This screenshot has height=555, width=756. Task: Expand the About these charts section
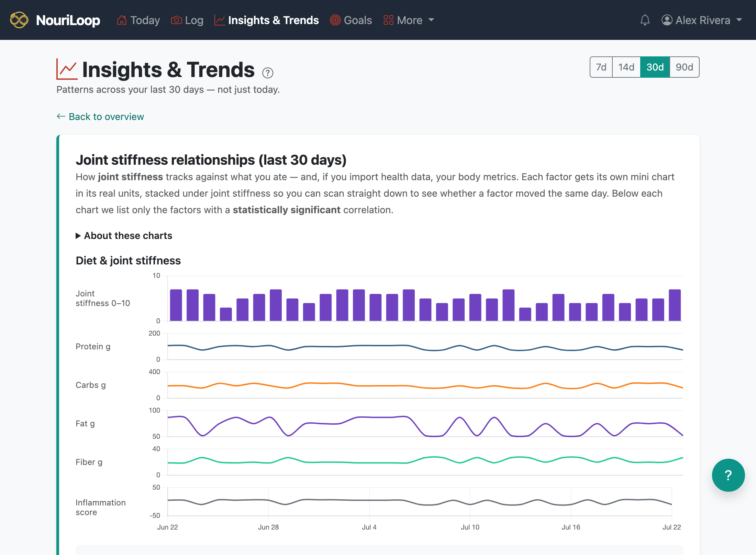(124, 236)
